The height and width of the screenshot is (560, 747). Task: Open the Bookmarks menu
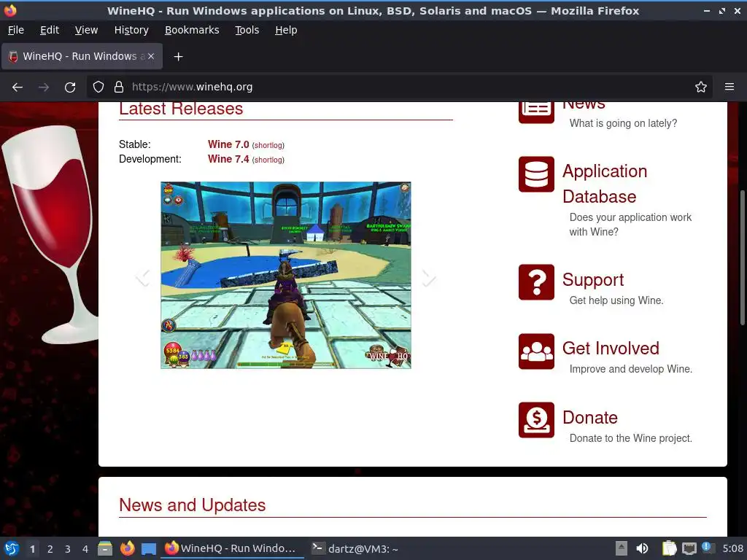(x=192, y=30)
